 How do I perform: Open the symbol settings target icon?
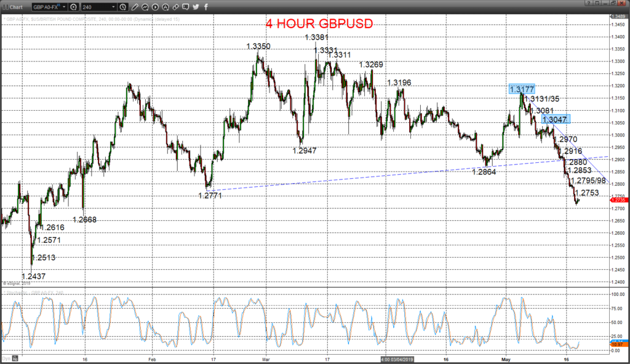coord(74,7)
